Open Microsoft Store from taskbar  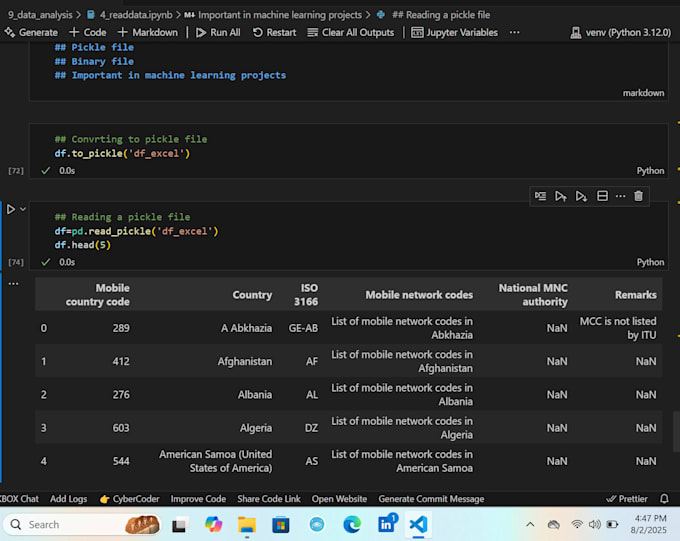(x=281, y=525)
